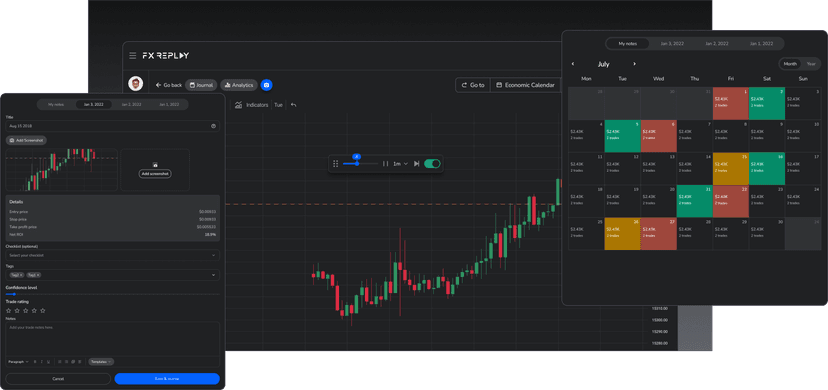Click Add screenshot in empty placeholder
Screen dimensions: 828x390
point(155,174)
